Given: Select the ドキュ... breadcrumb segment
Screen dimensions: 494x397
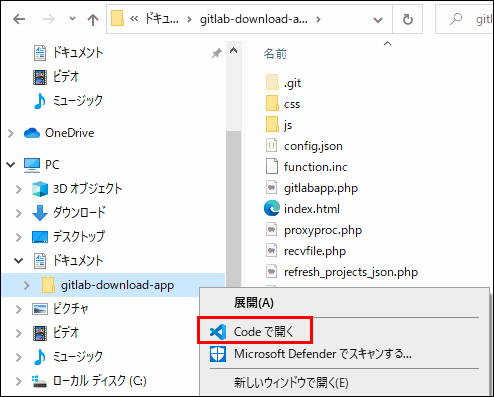Looking at the screenshot, I should pos(162,19).
